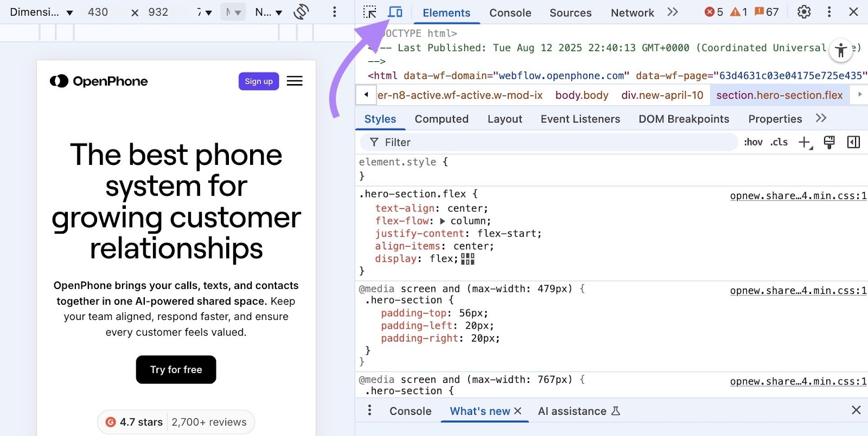Toggle the device toolbar icon
Viewport: 868px width, 436px height.
(x=395, y=12)
